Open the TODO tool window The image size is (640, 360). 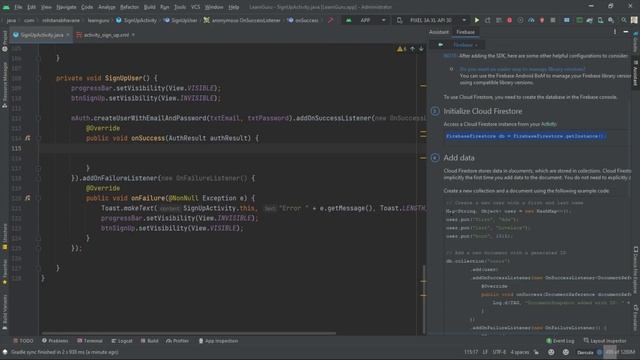click(23, 341)
